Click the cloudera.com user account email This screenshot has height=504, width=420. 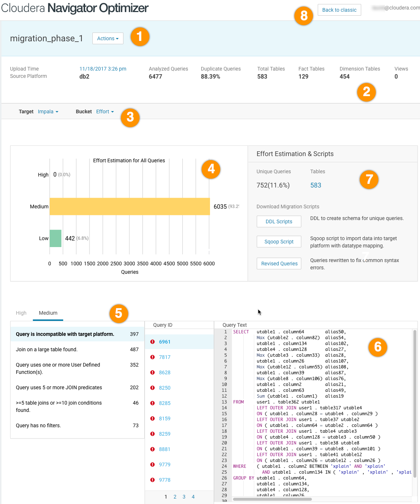396,8
